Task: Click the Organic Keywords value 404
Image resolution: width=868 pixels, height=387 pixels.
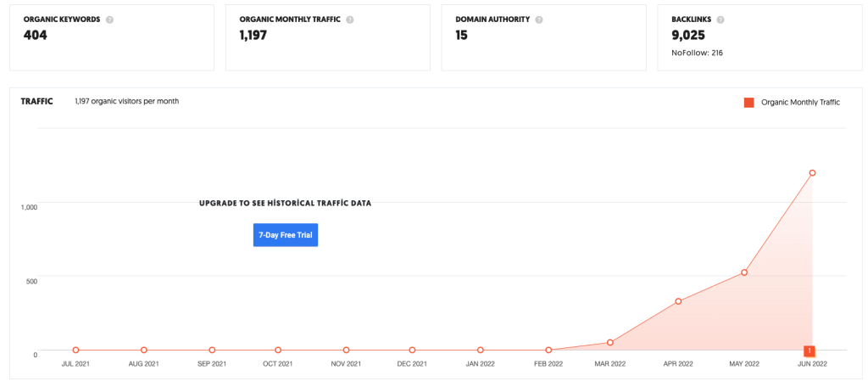Action: (36, 36)
